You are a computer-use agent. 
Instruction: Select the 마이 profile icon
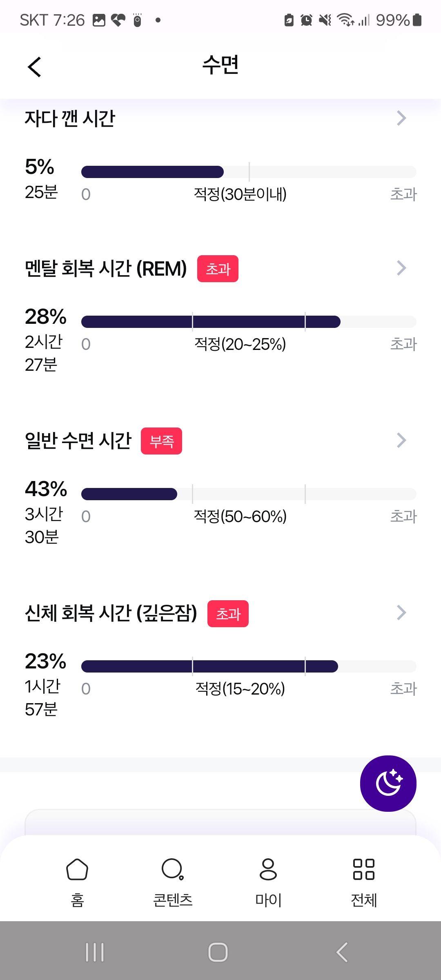click(x=268, y=869)
